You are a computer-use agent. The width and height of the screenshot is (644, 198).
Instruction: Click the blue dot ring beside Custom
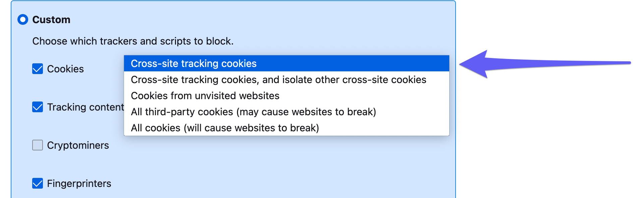pyautogui.click(x=23, y=20)
